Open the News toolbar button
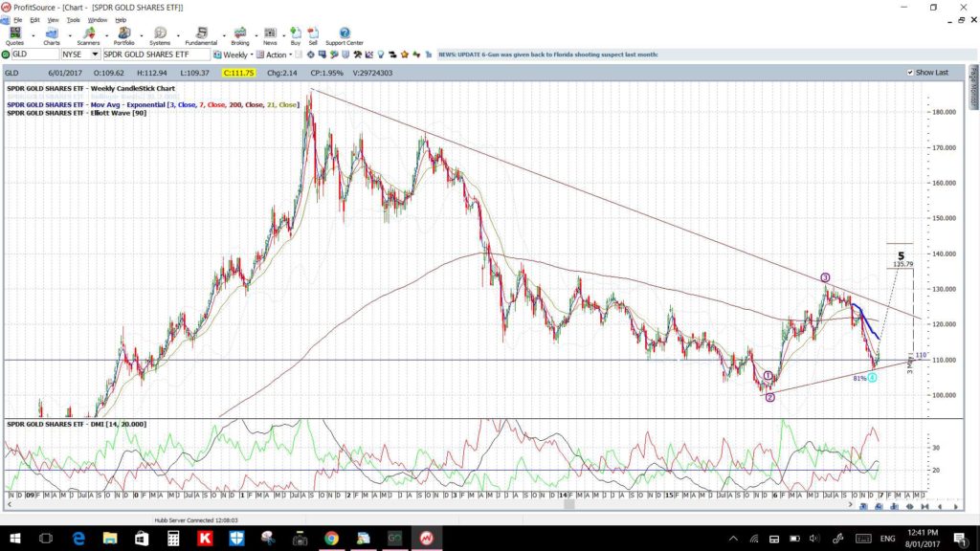 point(270,36)
